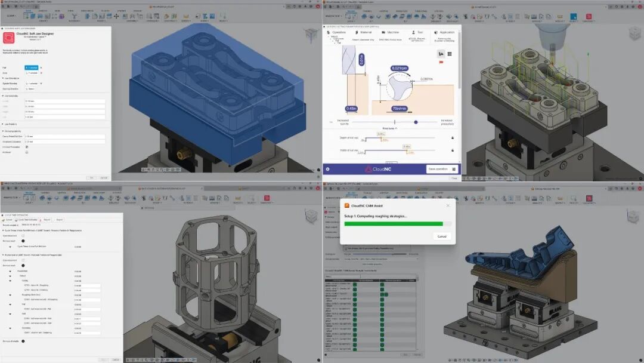Click the 8,021rpm spindle speed pill

coord(399,68)
